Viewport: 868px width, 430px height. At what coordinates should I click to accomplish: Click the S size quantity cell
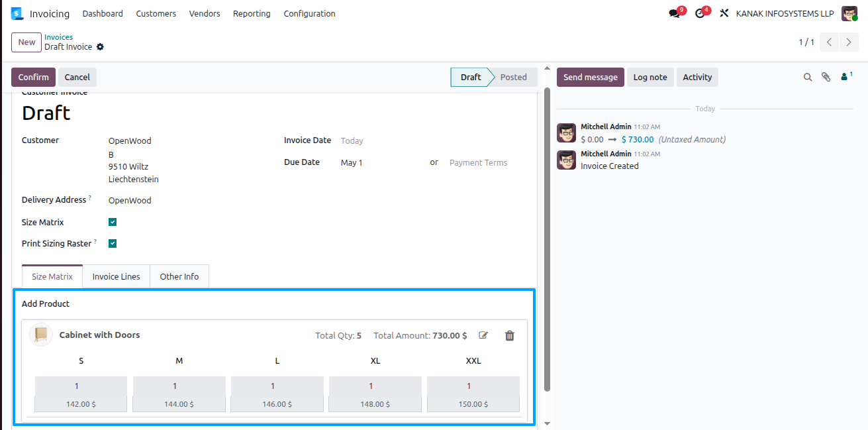(x=81, y=386)
